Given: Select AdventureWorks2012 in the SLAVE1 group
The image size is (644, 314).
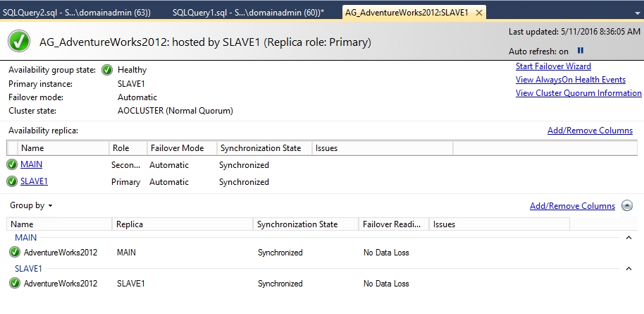Looking at the screenshot, I should pos(61,284).
